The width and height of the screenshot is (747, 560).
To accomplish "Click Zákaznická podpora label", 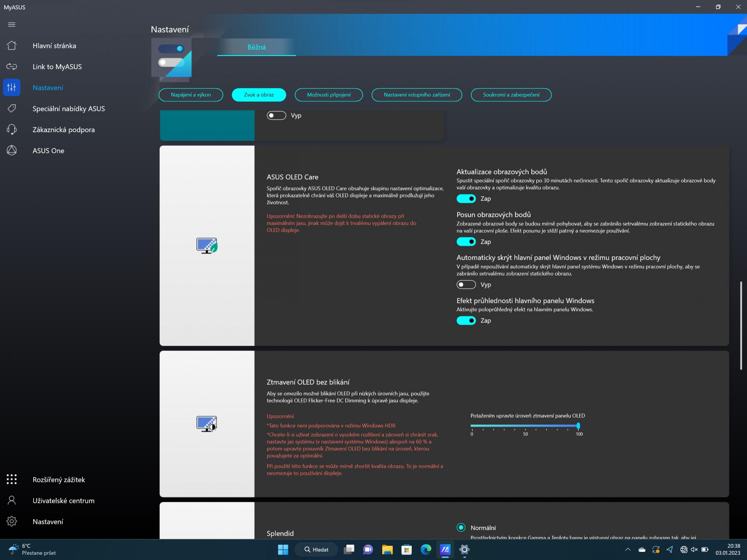I will tap(63, 130).
